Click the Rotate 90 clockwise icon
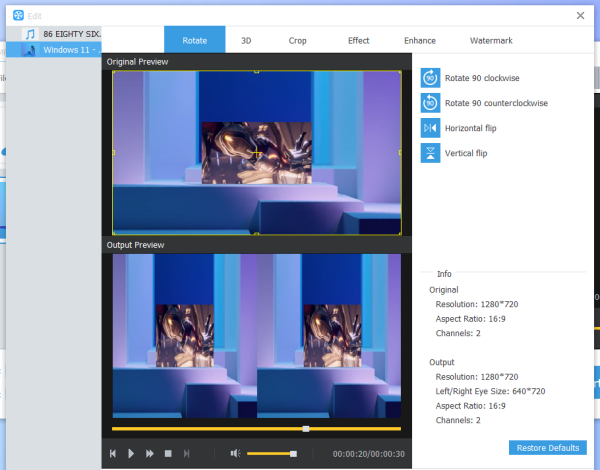This screenshot has width=600, height=470. coord(430,78)
